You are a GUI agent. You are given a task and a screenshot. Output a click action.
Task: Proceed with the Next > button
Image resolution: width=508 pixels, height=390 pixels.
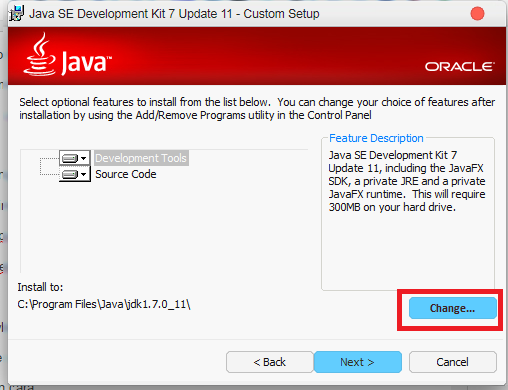click(358, 362)
